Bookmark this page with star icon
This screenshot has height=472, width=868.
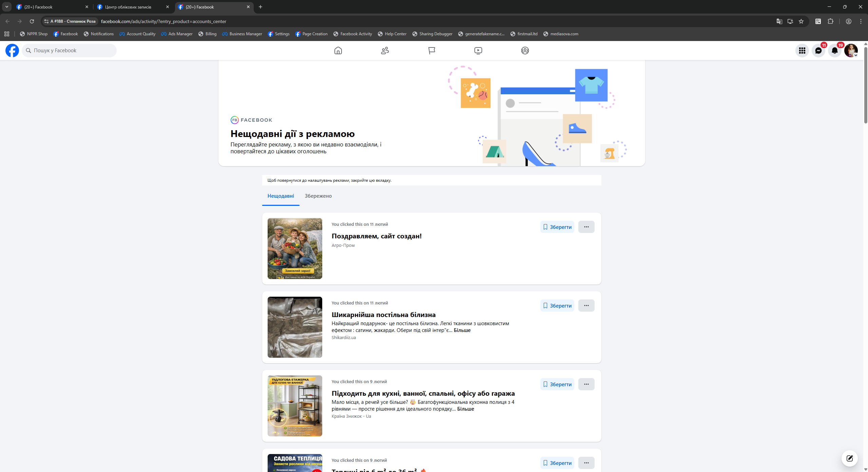pyautogui.click(x=801, y=21)
